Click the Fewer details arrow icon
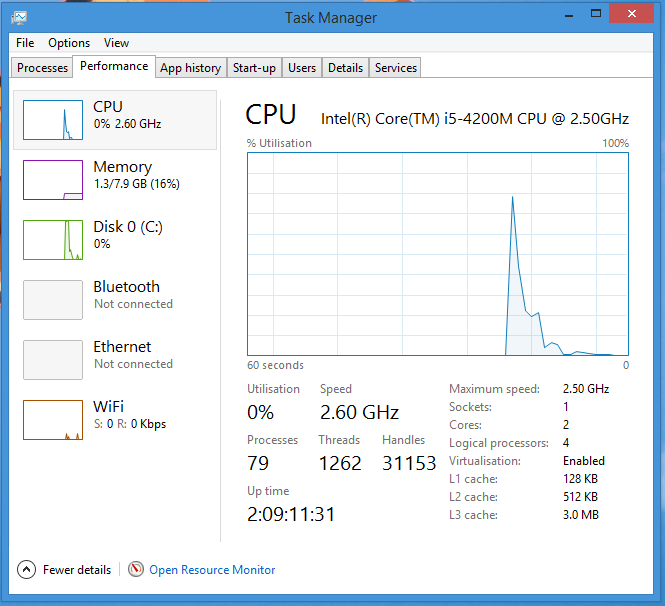 click(26, 570)
